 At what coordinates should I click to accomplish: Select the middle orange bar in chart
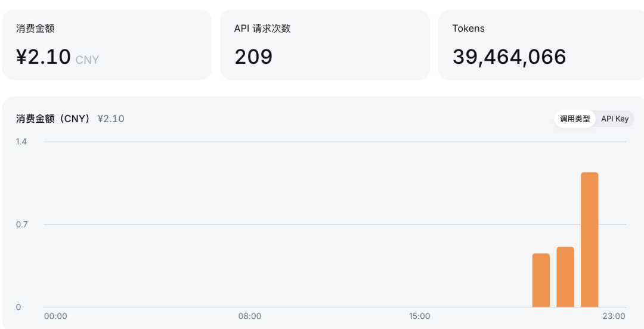(x=565, y=277)
